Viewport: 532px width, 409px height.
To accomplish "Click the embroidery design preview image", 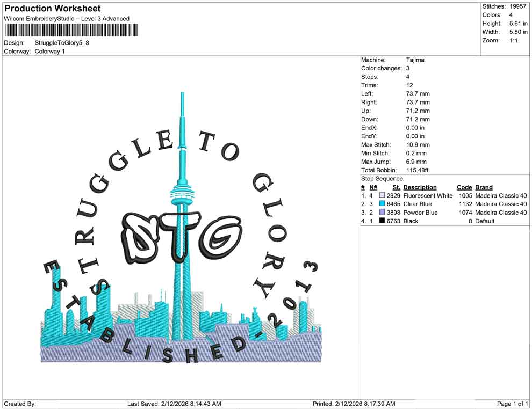I will [x=181, y=228].
